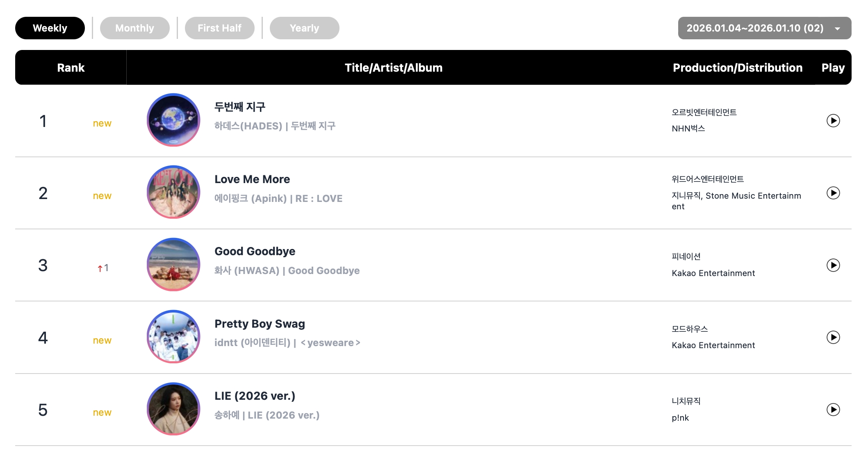
Task: Open the 두번째 지구 album cover
Action: point(173,120)
